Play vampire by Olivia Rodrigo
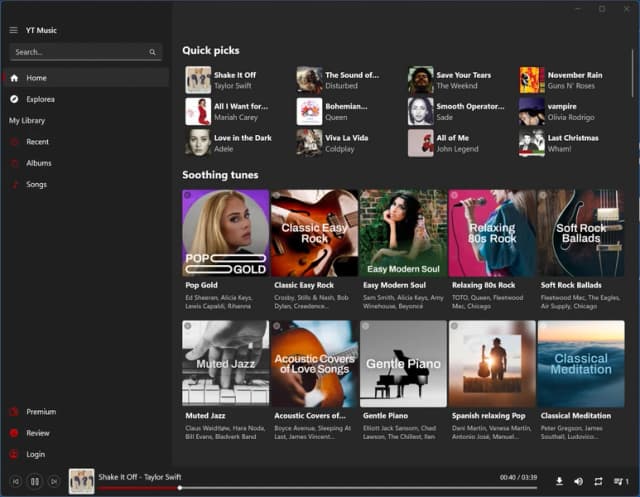The width and height of the screenshot is (640, 497). 568,111
